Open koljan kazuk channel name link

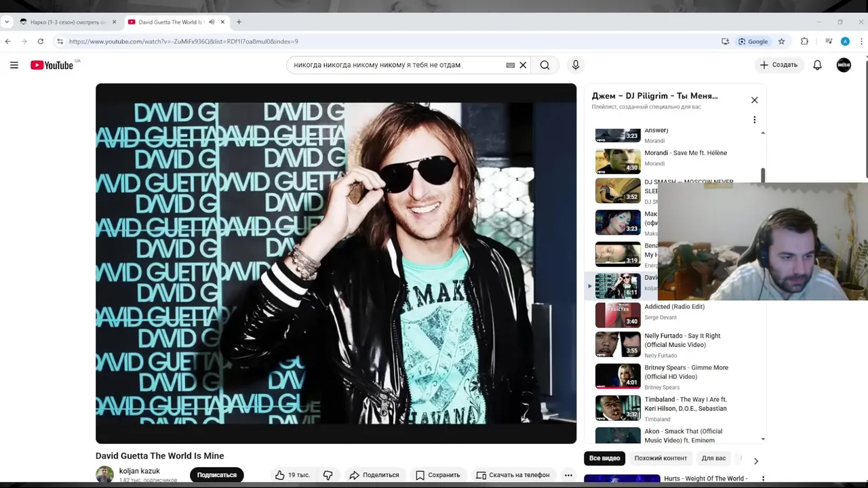point(140,471)
